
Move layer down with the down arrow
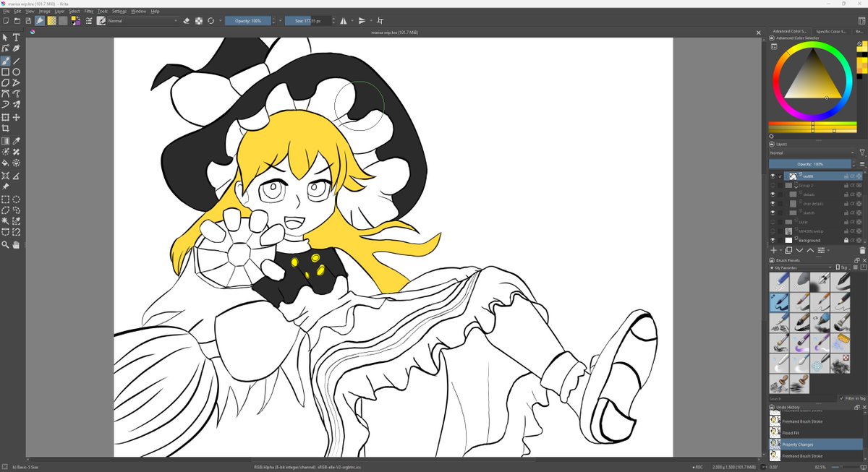pyautogui.click(x=799, y=250)
